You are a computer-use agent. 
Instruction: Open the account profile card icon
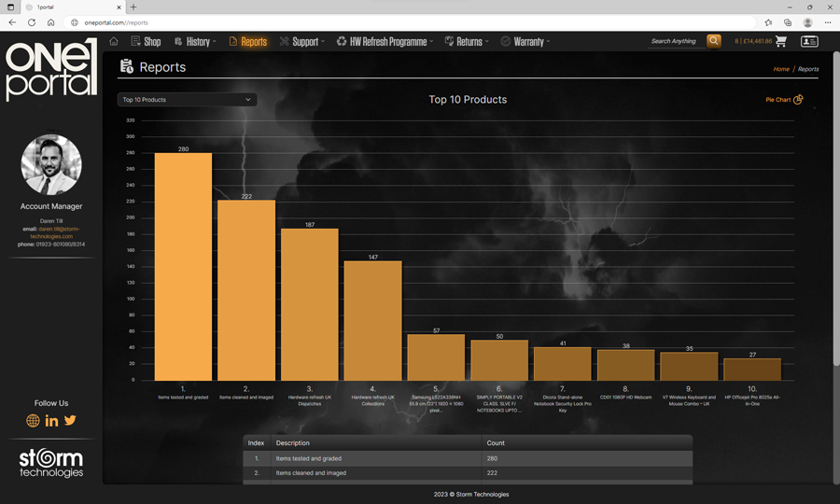click(x=809, y=41)
